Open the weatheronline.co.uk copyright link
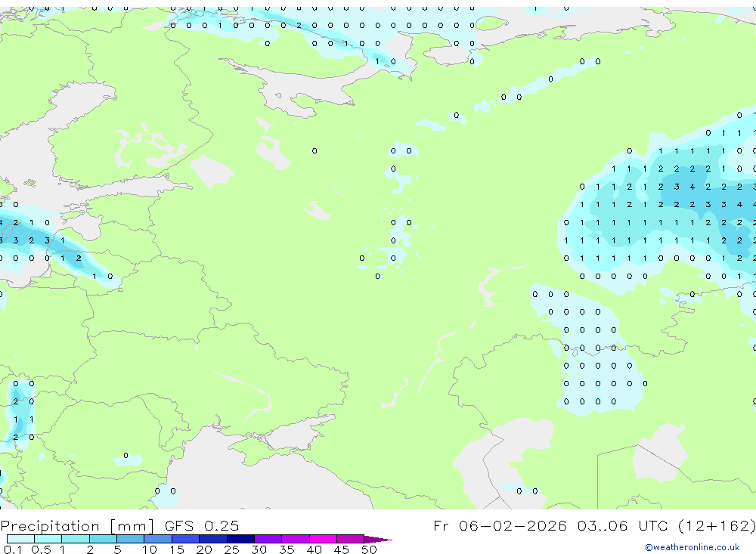This screenshot has height=554, width=756. [x=692, y=547]
